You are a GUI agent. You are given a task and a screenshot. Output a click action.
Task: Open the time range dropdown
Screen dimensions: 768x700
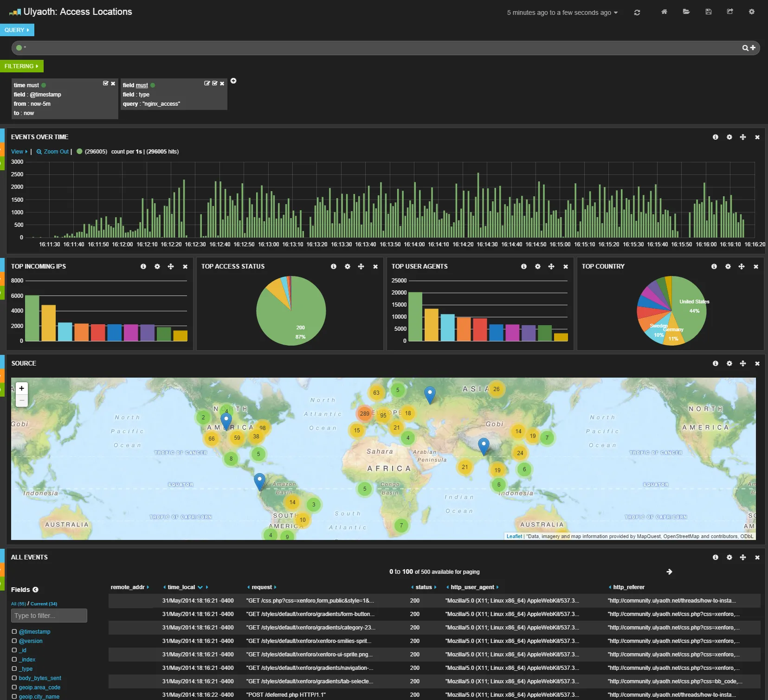[x=562, y=13]
